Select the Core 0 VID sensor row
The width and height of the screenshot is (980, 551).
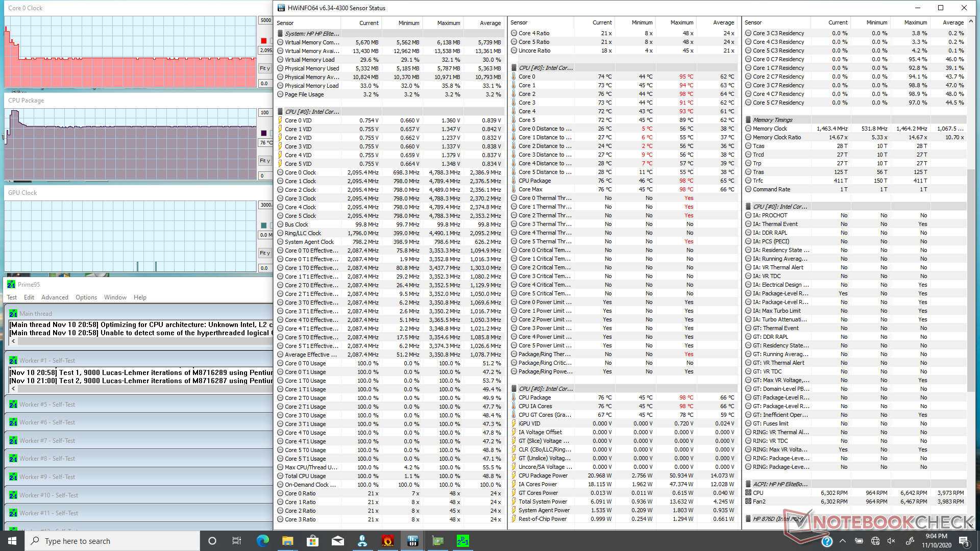pyautogui.click(x=389, y=120)
